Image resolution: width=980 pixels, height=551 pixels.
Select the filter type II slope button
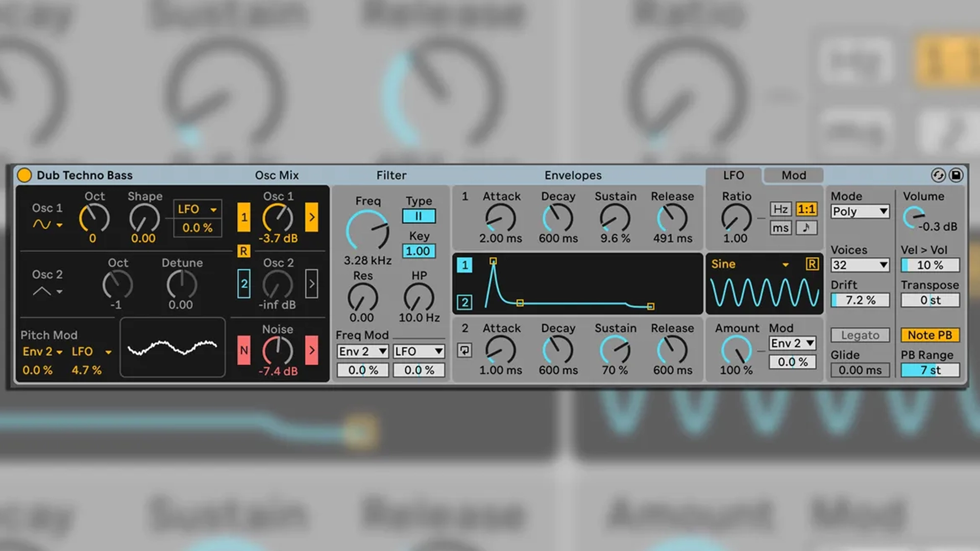419,216
